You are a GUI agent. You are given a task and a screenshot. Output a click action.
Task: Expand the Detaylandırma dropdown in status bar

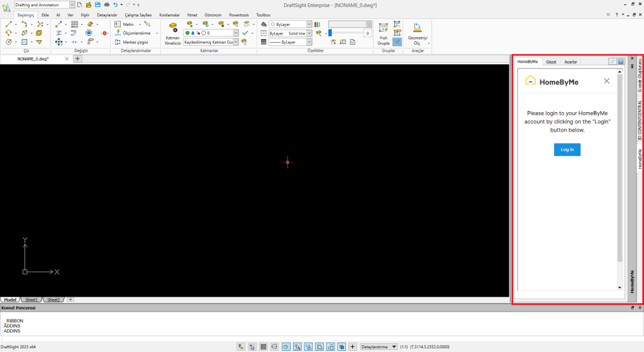[394, 346]
